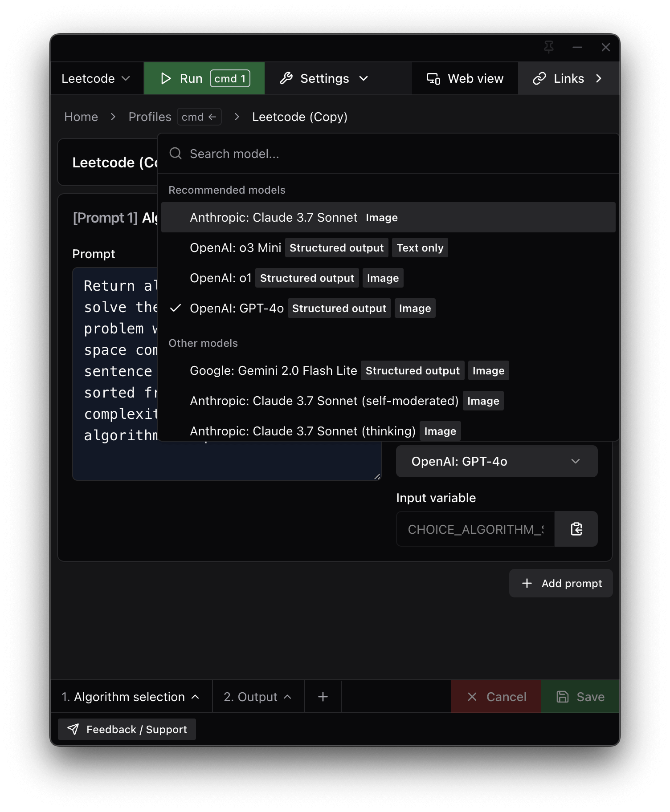Click the Links chain icon
The width and height of the screenshot is (670, 812).
[539, 79]
